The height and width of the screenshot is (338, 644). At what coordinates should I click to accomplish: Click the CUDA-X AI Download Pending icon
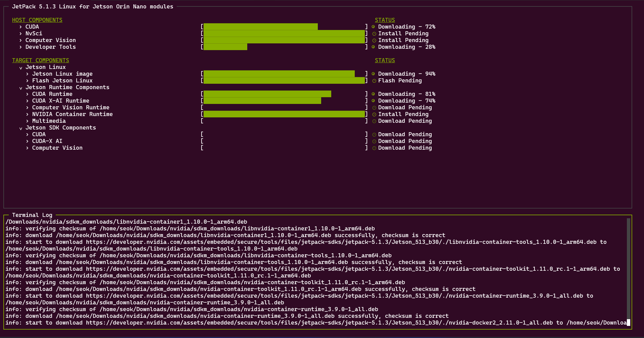click(374, 141)
